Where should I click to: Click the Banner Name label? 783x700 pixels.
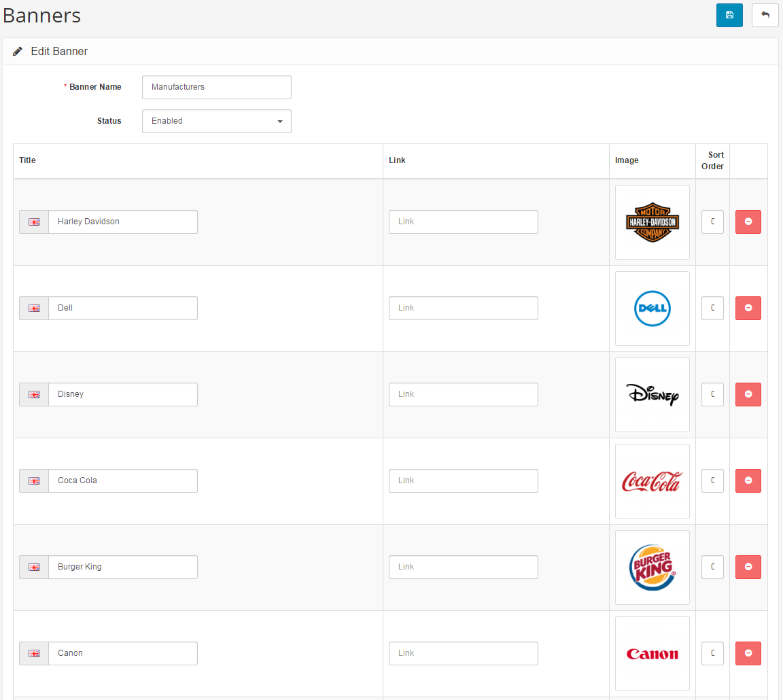click(95, 87)
